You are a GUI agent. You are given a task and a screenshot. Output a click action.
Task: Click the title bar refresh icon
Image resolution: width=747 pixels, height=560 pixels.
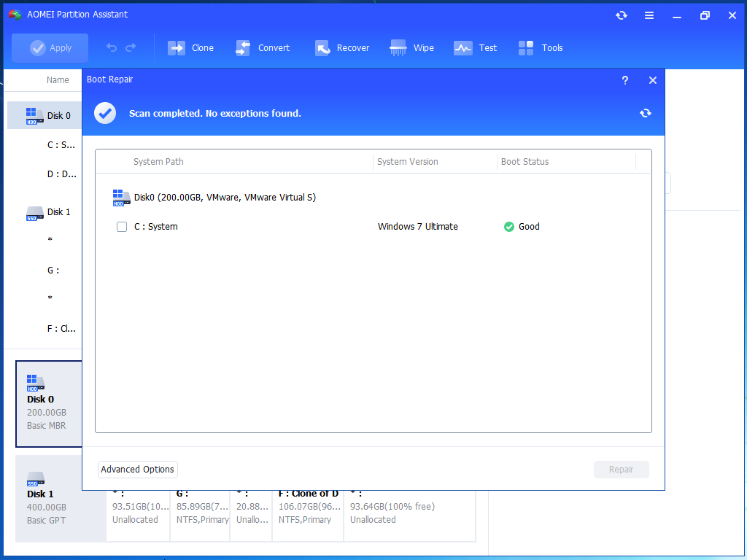tap(621, 15)
